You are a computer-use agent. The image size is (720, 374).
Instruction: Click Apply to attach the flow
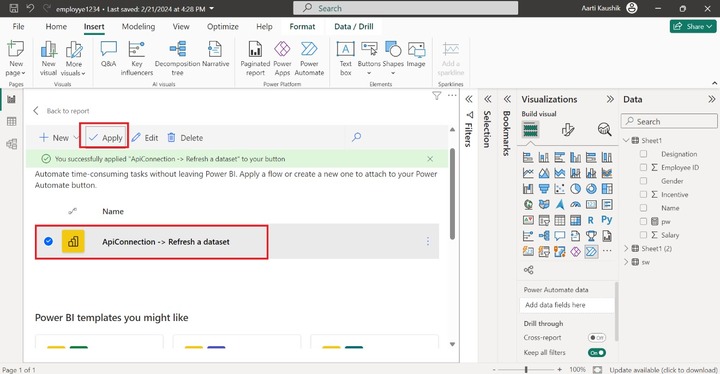pos(105,138)
